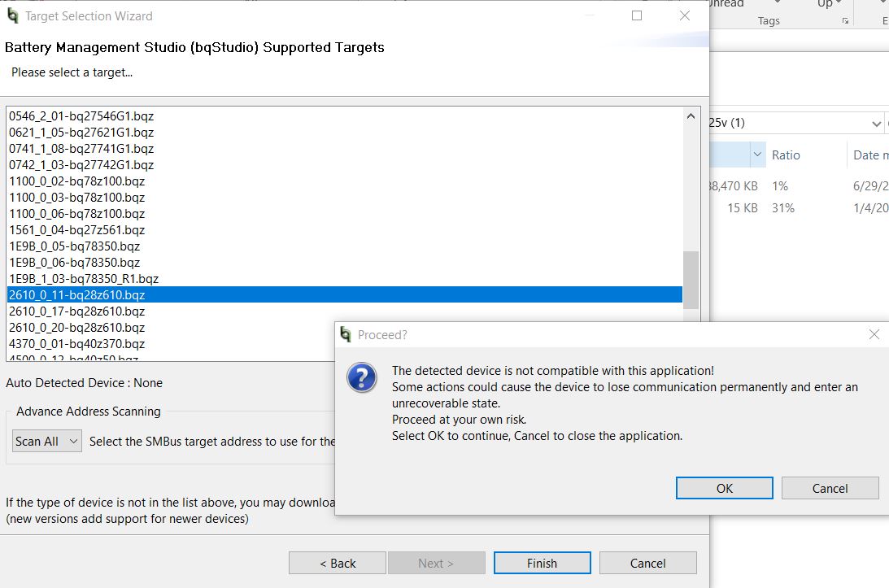Sort by Ratio column in background window
Image resolution: width=889 pixels, height=588 pixels.
(786, 155)
